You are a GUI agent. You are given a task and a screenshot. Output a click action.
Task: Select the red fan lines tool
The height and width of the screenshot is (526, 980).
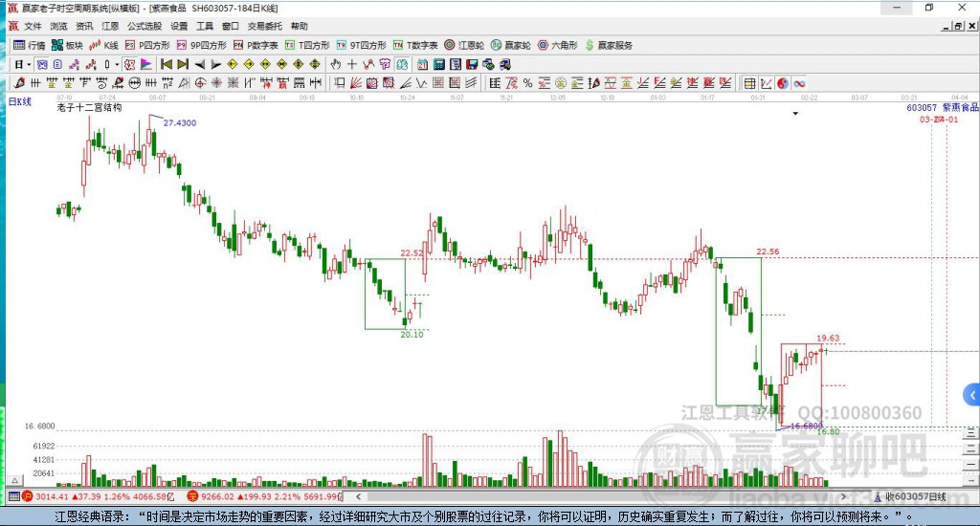(356, 83)
